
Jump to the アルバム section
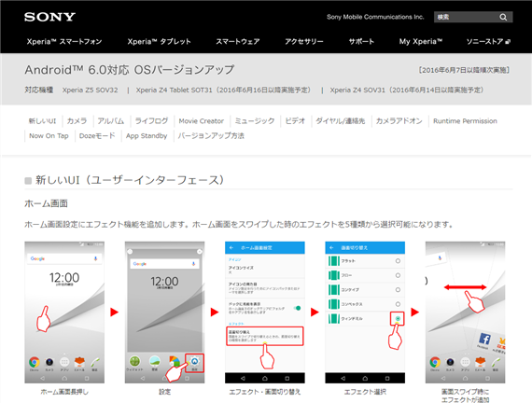(x=111, y=120)
